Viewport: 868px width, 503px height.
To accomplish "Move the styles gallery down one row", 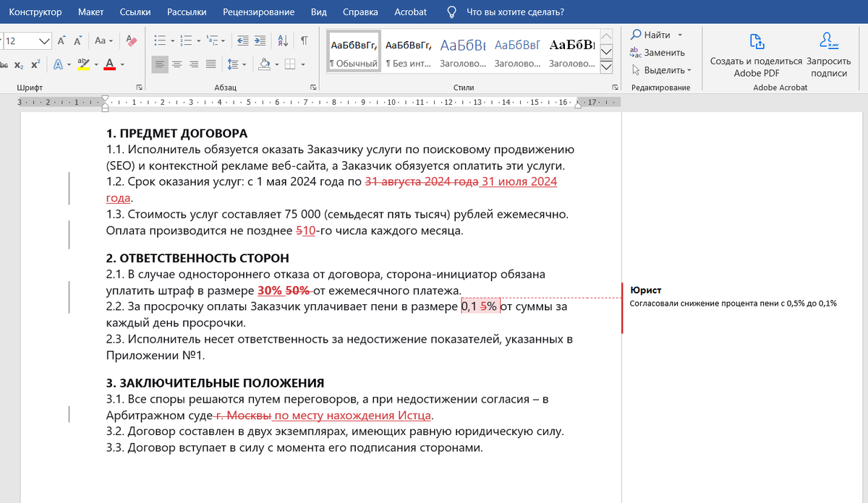I will point(607,51).
